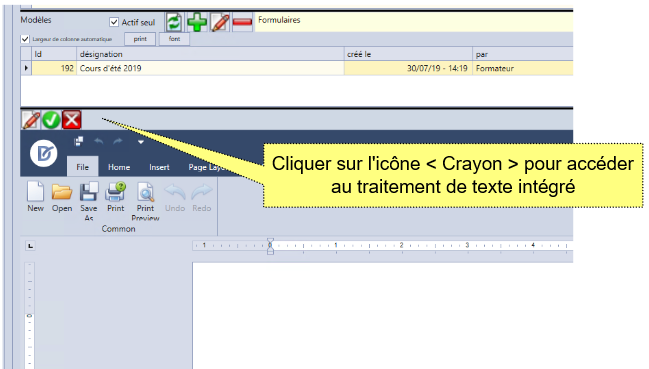
Task: Edit the model with the top toolbar pencil icon
Action: [220, 22]
